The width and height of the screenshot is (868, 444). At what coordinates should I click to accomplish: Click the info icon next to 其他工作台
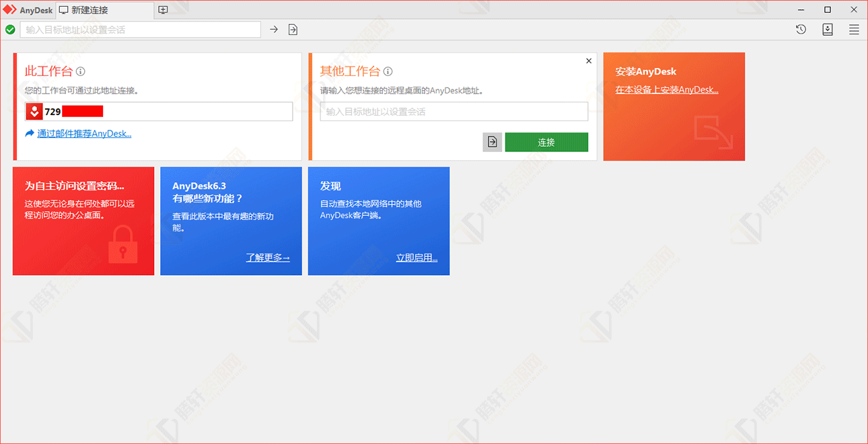(x=388, y=71)
